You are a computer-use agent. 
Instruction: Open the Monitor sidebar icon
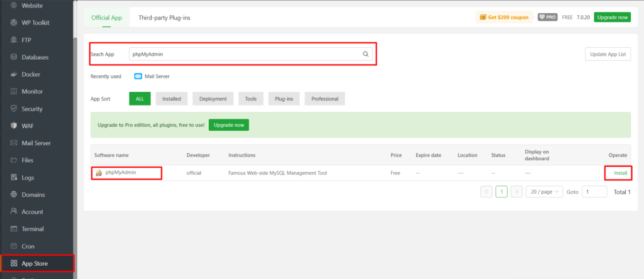14,92
